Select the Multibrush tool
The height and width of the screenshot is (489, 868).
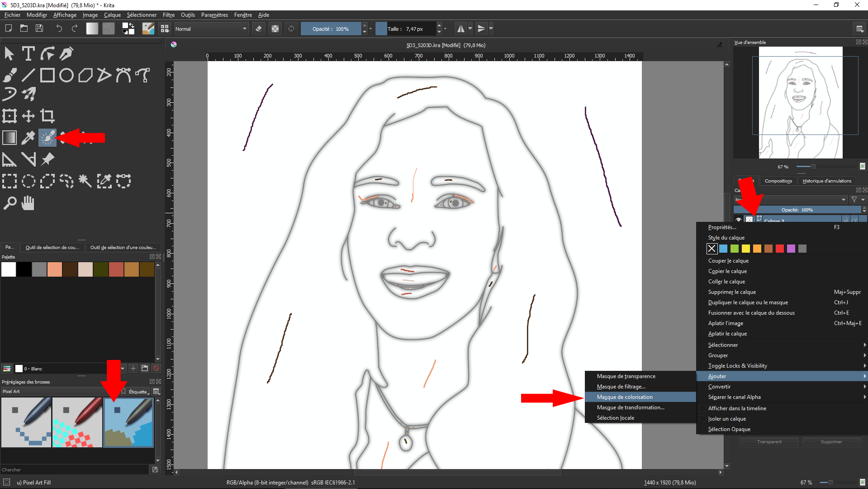point(28,94)
